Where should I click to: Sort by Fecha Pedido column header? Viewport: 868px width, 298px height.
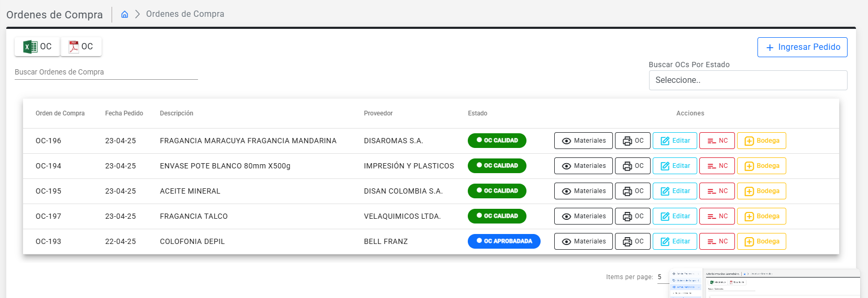click(124, 113)
